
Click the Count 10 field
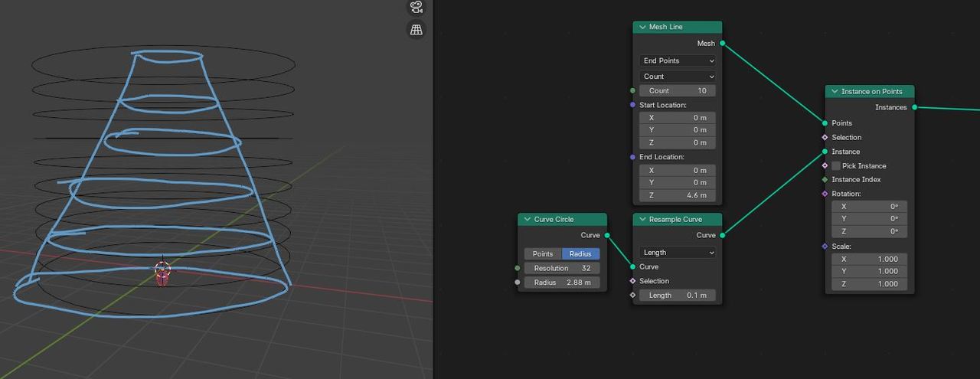pos(678,90)
